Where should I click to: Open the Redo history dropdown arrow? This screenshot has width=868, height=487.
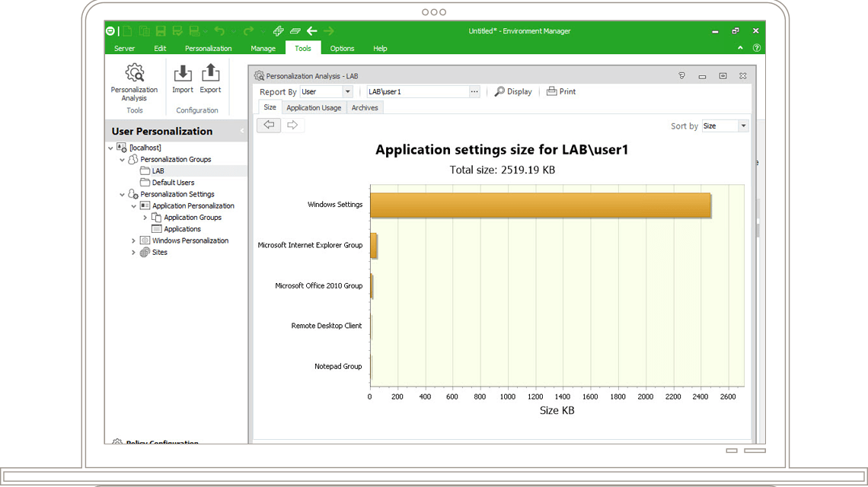click(263, 31)
